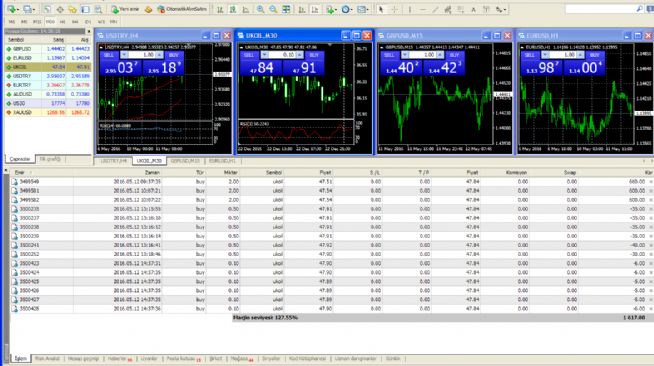Open the periodicity clock dropdown
The image size is (654, 366).
347,9
